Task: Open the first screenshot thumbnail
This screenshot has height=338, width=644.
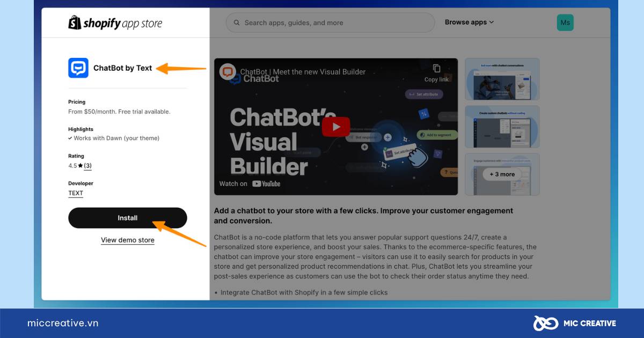Action: pyautogui.click(x=502, y=79)
